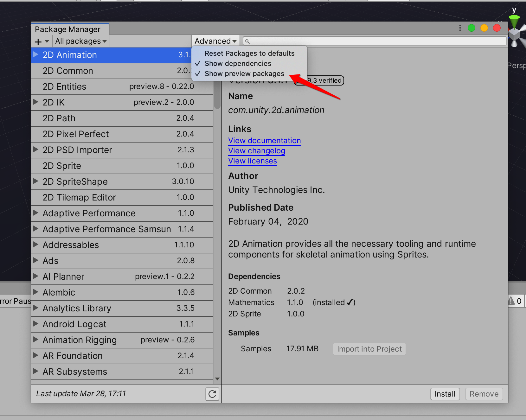Toggle Show preview packages option
Screen dimensions: 526x420
tap(244, 73)
